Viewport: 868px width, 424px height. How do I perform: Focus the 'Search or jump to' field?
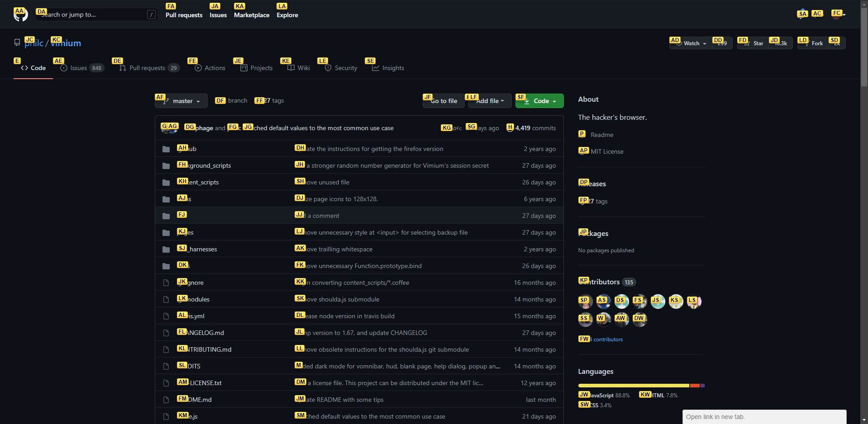click(97, 14)
